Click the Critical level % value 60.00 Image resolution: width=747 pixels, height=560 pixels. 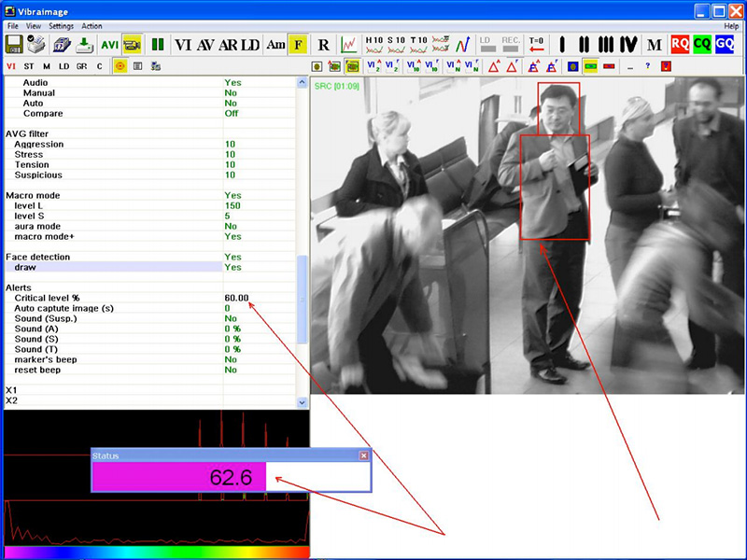236,298
